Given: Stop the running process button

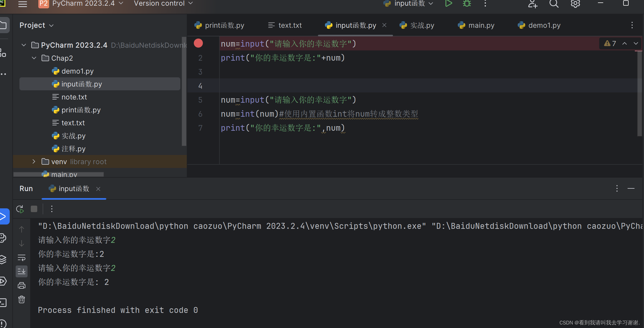Looking at the screenshot, I should point(34,209).
